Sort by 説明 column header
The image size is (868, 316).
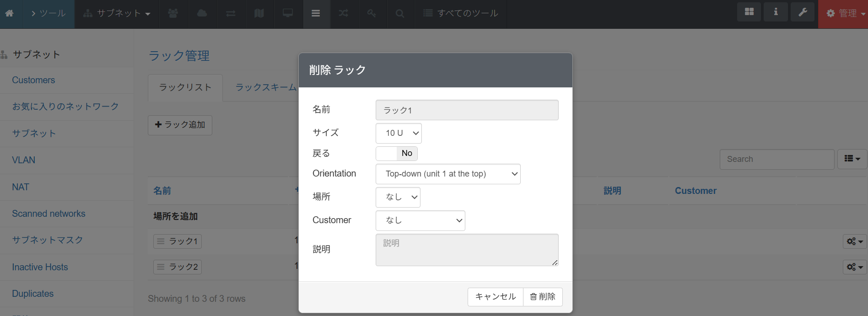click(612, 191)
